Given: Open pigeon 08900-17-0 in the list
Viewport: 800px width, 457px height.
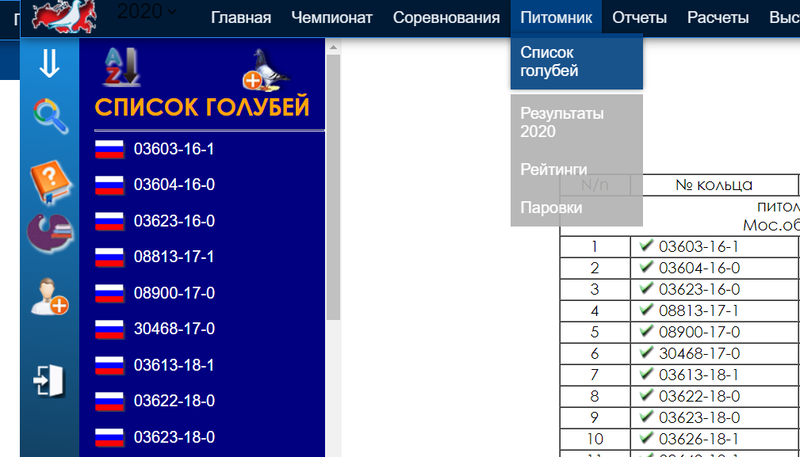Looking at the screenshot, I should tap(174, 293).
